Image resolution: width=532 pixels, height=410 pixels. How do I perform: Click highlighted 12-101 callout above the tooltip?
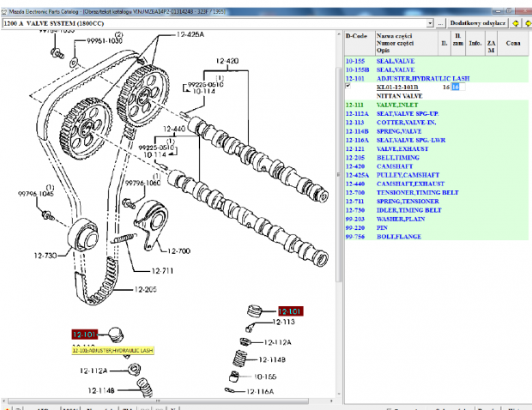coord(84,335)
